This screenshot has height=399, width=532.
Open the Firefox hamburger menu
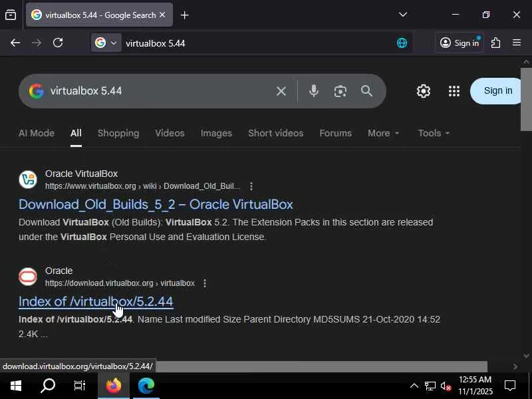(x=517, y=43)
